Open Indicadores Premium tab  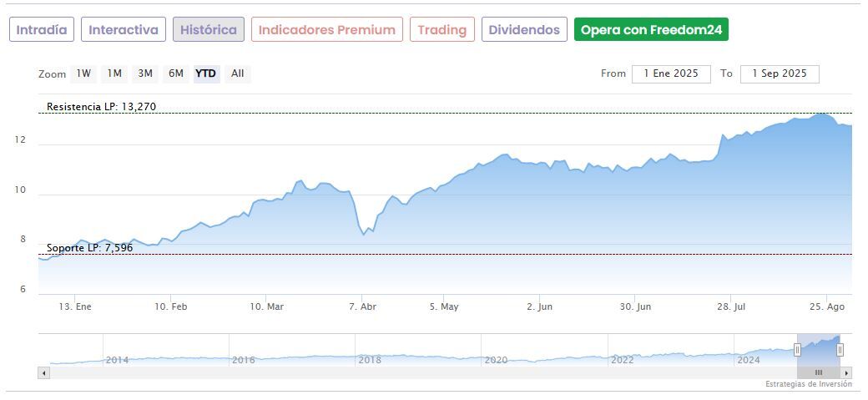[x=326, y=30]
